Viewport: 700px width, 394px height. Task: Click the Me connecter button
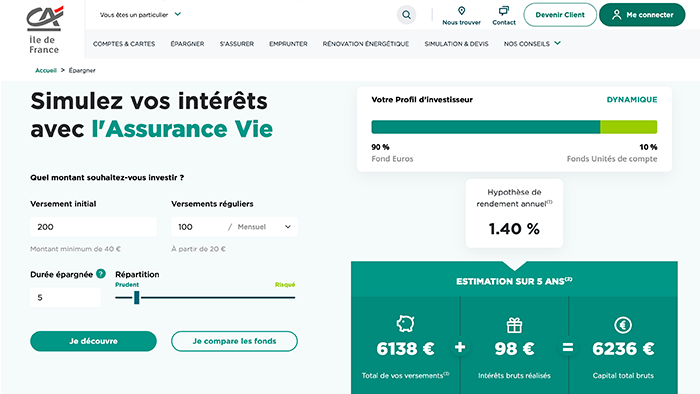pyautogui.click(x=642, y=15)
